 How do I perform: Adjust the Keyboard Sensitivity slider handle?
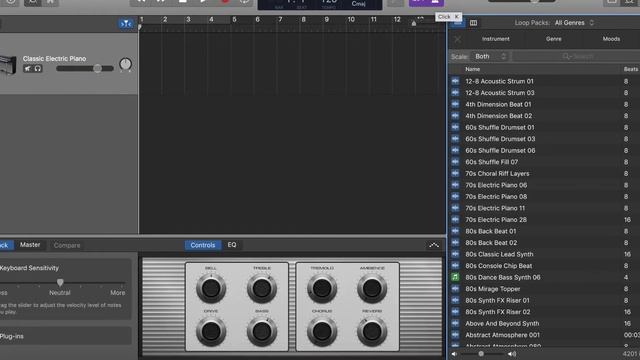[60, 282]
